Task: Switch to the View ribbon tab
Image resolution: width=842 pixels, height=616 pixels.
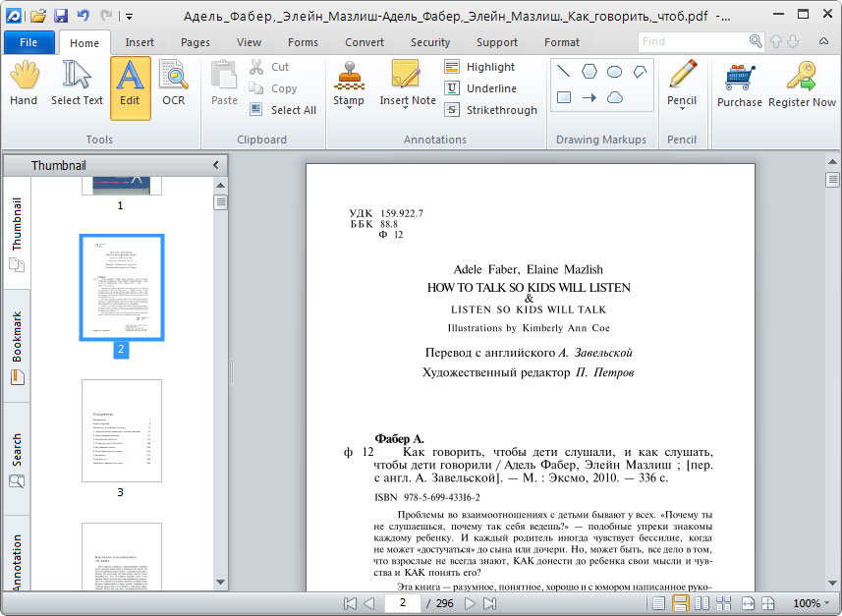Action: (250, 42)
